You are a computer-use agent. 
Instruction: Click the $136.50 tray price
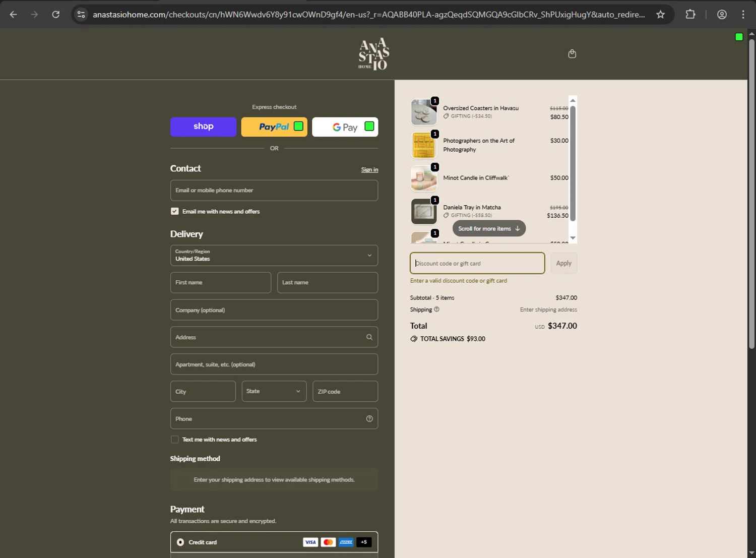[x=557, y=216]
